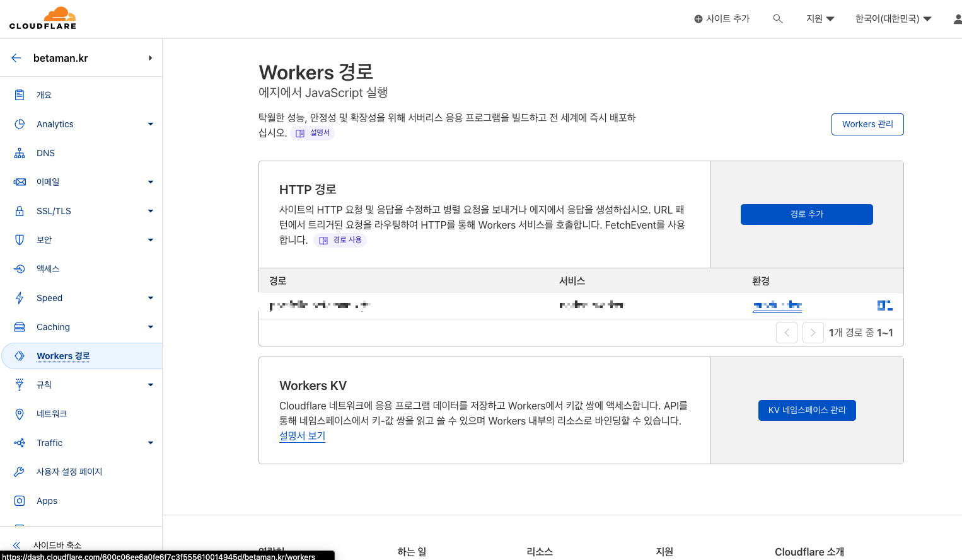Click the Caching drive icon
Viewport: 962px width, 560px height.
click(20, 327)
